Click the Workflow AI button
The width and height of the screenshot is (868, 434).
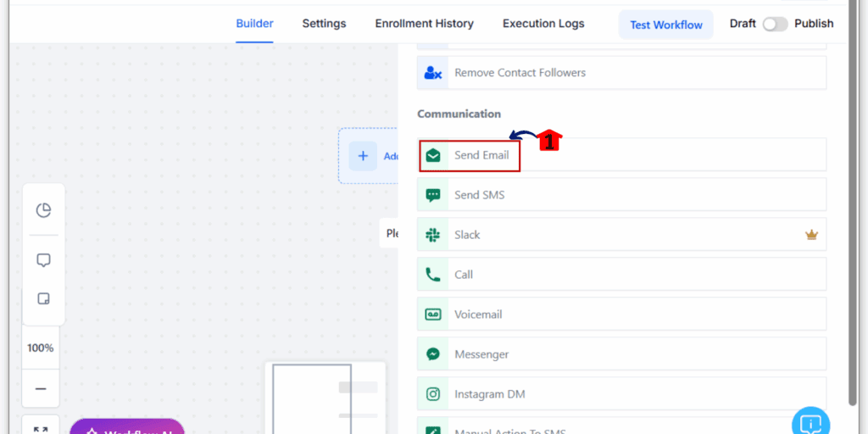[127, 428]
